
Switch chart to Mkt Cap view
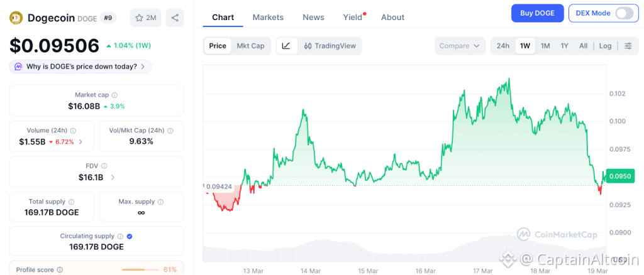pyautogui.click(x=250, y=46)
